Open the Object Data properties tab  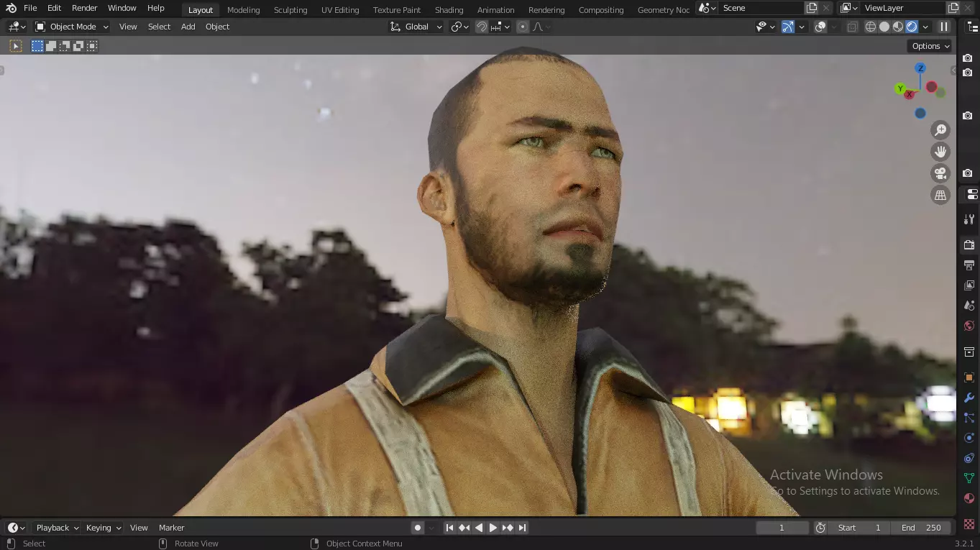(x=969, y=478)
